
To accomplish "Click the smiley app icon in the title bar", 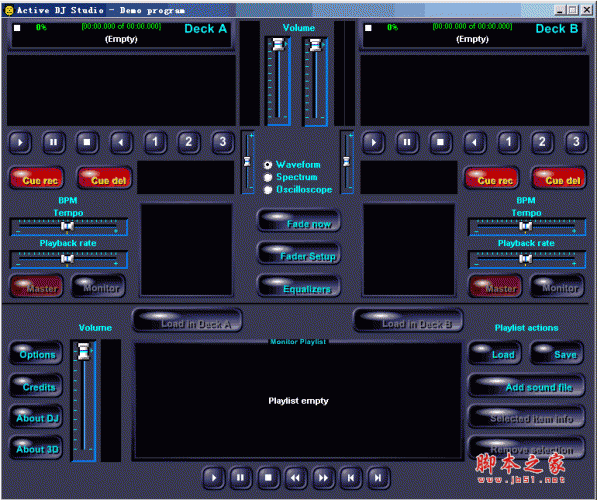I will point(9,10).
